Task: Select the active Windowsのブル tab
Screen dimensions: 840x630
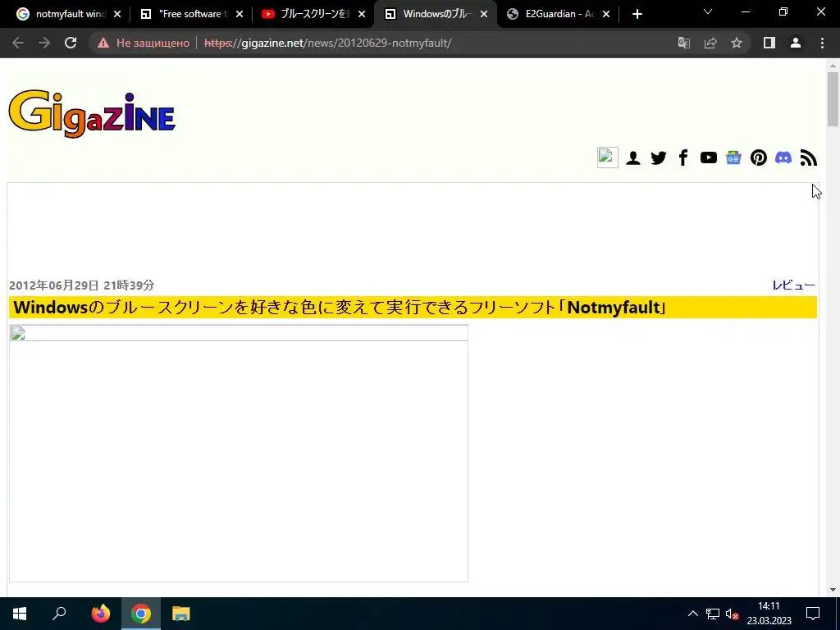Action: [x=434, y=15]
